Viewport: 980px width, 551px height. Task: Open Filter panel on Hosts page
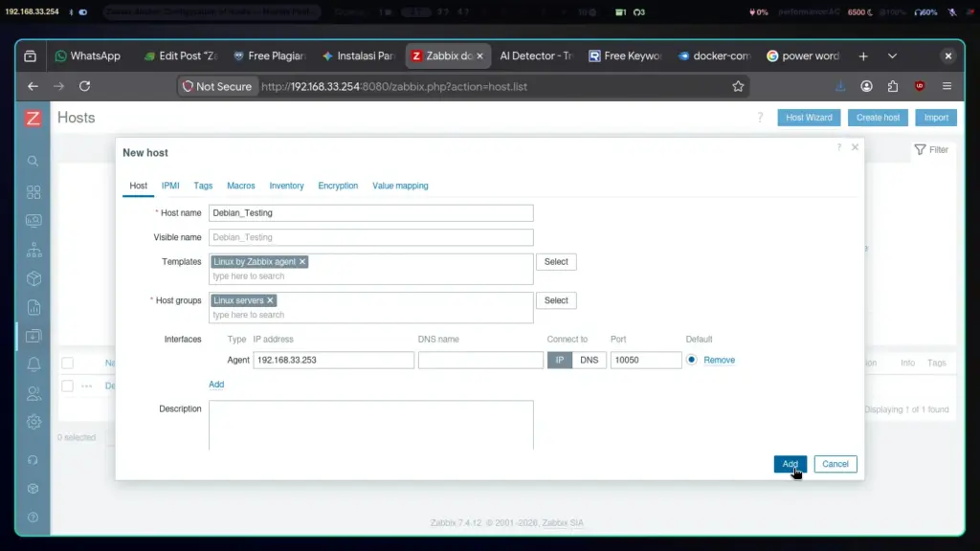pos(931,150)
